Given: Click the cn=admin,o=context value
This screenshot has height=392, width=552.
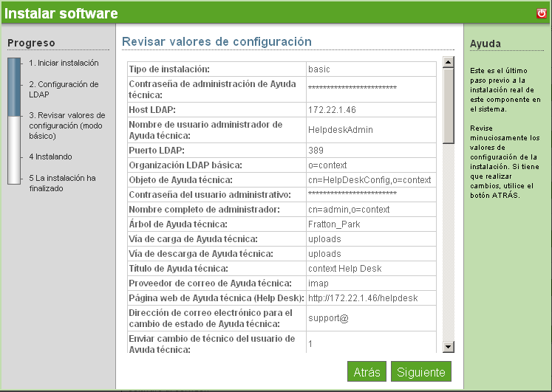Looking at the screenshot, I should (349, 210).
